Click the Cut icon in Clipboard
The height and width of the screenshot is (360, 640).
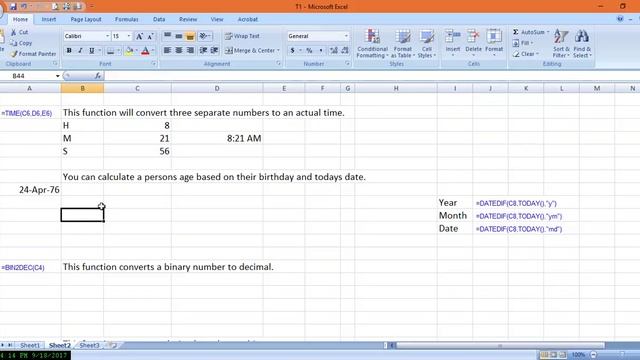coord(14,32)
